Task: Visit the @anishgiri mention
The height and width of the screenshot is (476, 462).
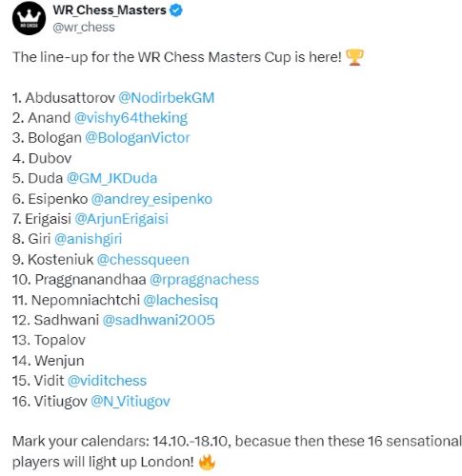Action: click(89, 239)
